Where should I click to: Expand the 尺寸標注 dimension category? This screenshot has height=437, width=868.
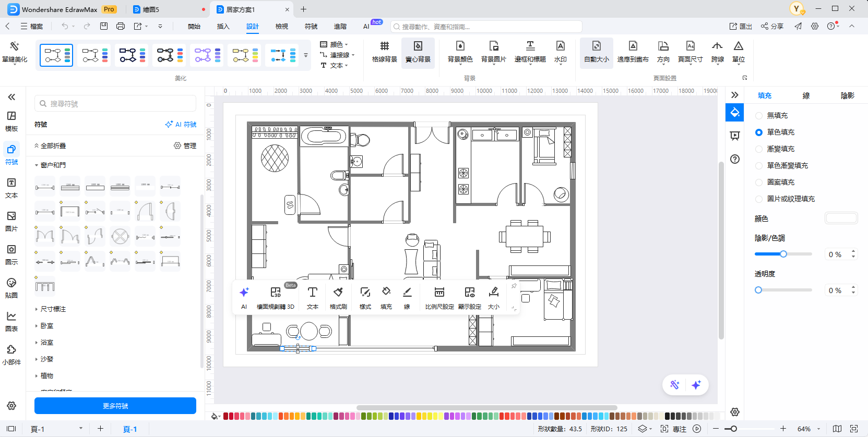[x=53, y=309]
